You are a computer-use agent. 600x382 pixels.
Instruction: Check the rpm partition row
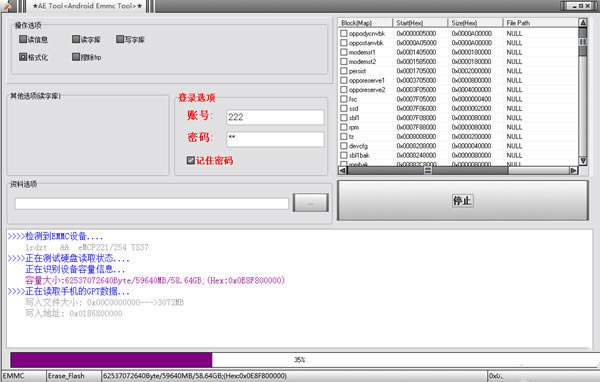click(x=344, y=127)
